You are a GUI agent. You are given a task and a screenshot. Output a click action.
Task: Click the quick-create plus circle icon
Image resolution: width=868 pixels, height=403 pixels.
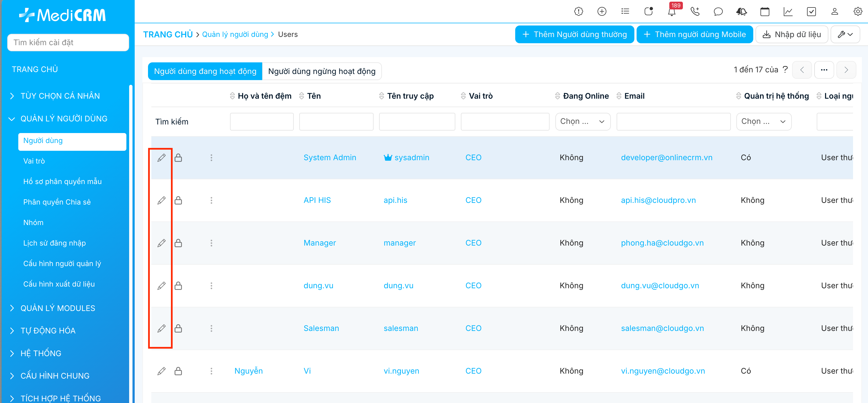(x=601, y=12)
